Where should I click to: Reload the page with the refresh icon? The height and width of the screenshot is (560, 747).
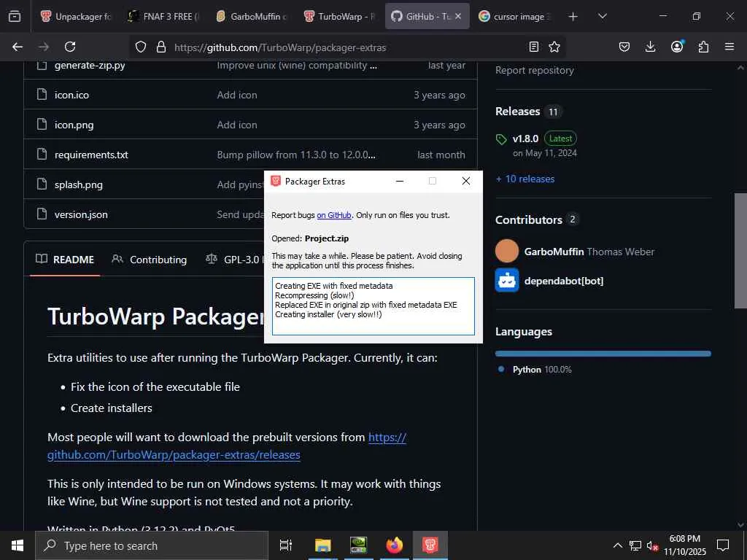coord(70,47)
